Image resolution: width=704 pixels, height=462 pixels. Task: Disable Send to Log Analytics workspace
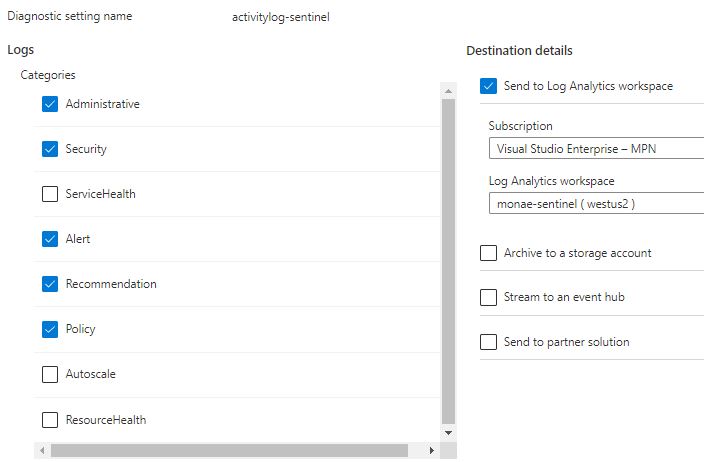488,86
